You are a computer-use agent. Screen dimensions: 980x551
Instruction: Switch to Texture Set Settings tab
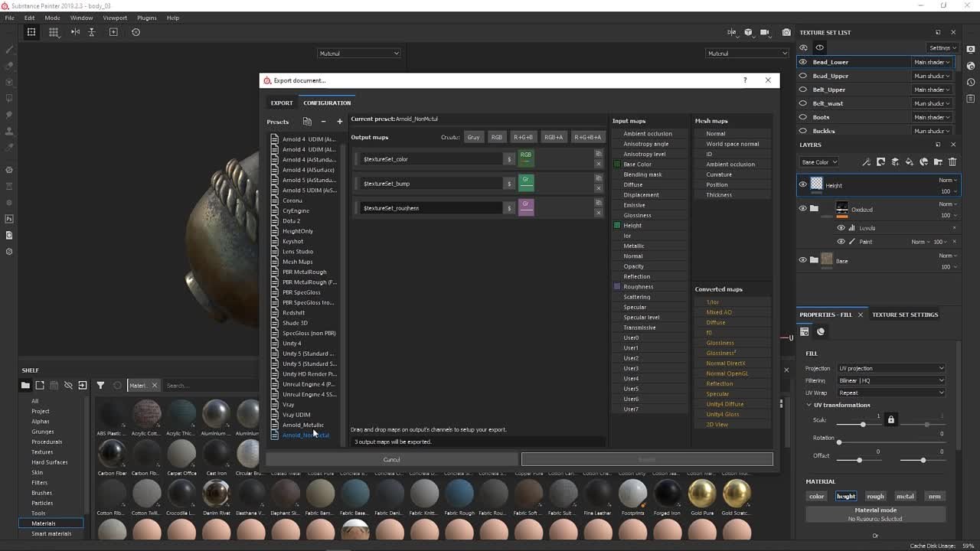coord(905,315)
